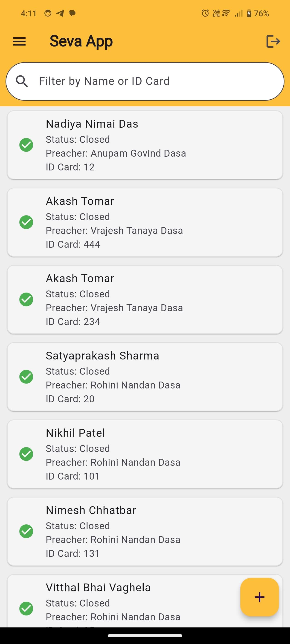This screenshot has height=644, width=290.
Task: Tap green check icon for Nadiya Nimai Das
Action: (x=26, y=145)
